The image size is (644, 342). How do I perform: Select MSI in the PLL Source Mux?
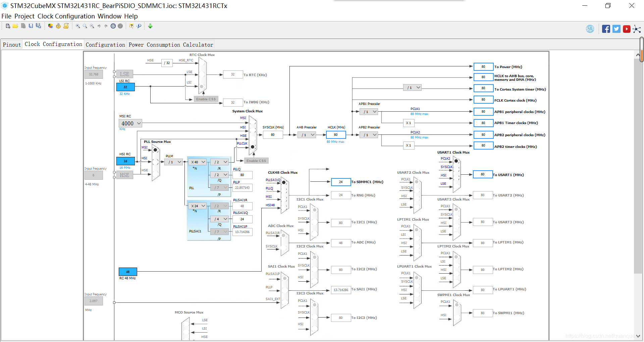(x=155, y=150)
